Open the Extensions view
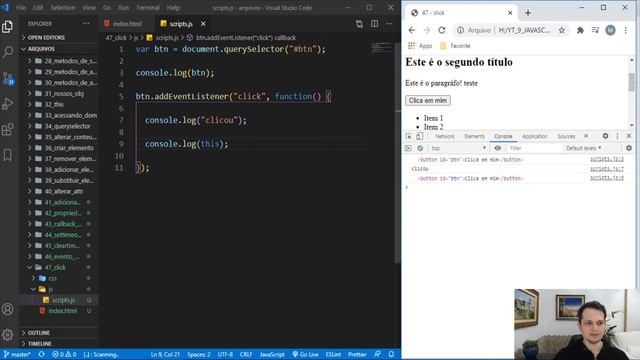640x360 pixels. click(x=7, y=129)
